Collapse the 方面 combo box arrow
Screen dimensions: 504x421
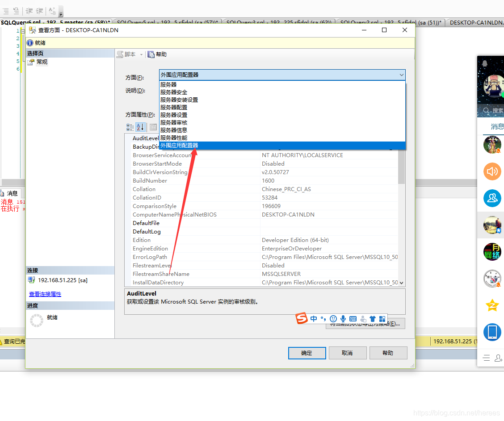[x=402, y=75]
